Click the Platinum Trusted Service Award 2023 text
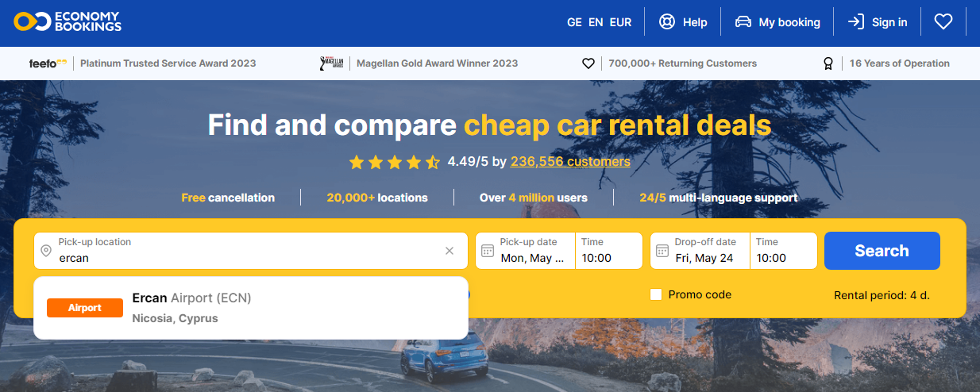Screen dimensions: 980x392 point(168,63)
